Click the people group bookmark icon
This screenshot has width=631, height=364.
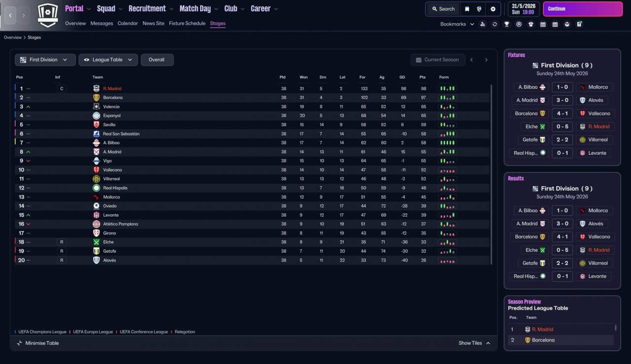coord(567,24)
